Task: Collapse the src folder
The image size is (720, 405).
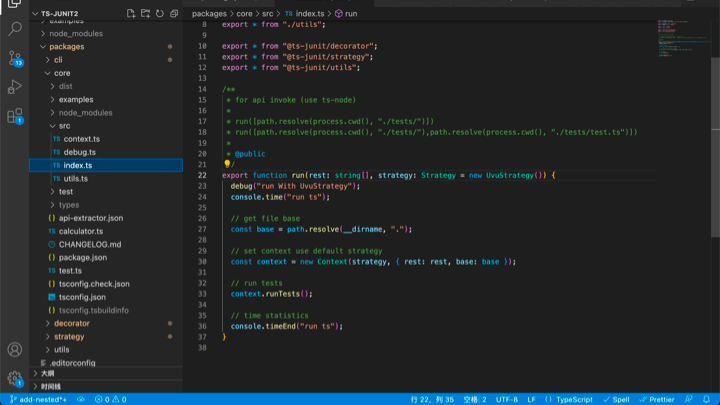Action: coord(106,126)
